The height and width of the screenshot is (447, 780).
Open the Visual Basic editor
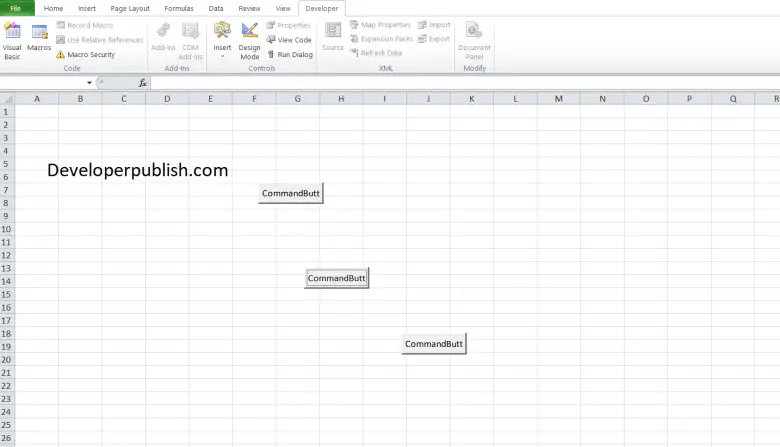12,41
